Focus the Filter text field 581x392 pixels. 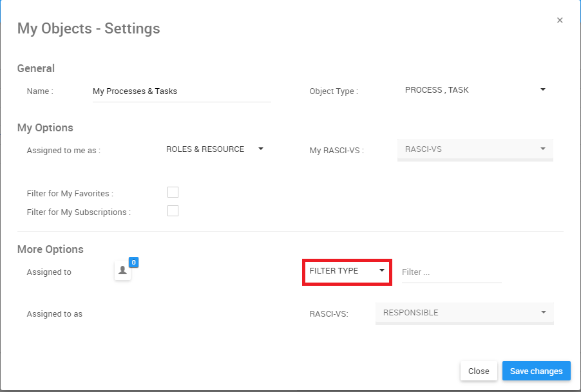(451, 272)
